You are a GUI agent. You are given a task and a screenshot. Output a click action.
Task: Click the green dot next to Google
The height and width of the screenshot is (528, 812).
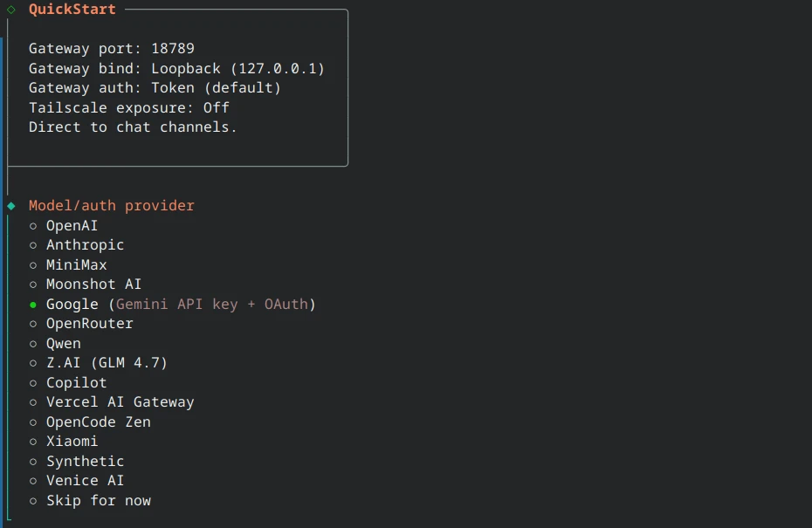click(x=33, y=304)
